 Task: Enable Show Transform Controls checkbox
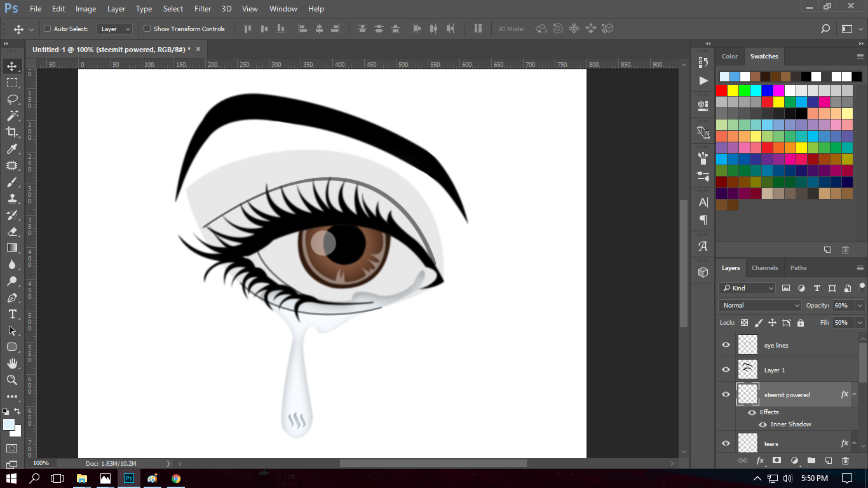pos(147,29)
